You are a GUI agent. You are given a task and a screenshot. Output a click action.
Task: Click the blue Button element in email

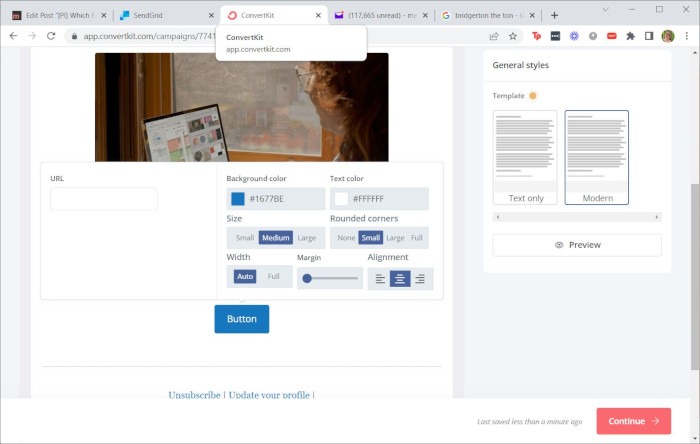[242, 319]
